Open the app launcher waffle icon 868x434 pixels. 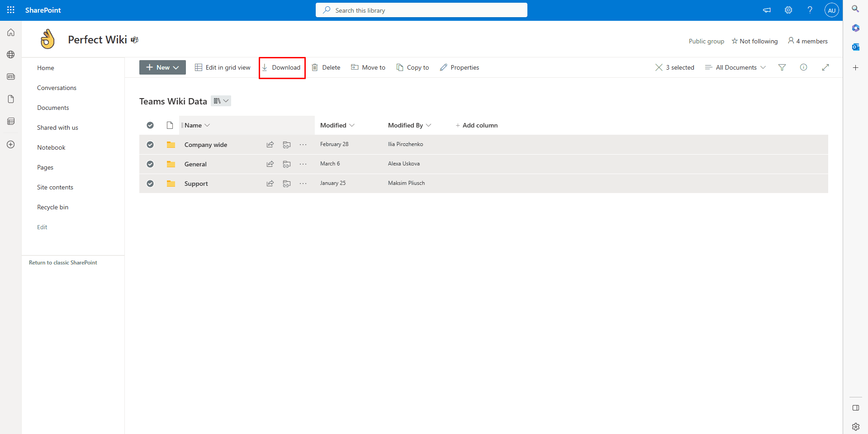[10, 10]
